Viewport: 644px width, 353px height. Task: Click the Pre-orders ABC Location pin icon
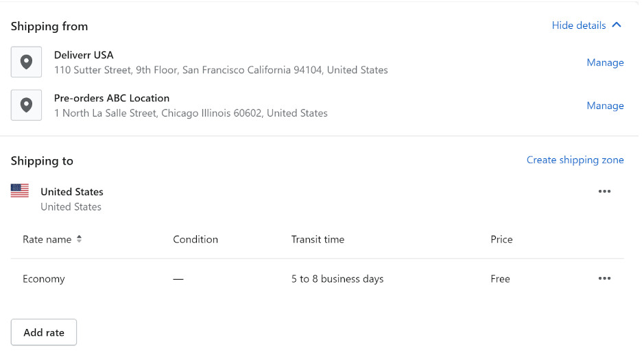pos(26,105)
